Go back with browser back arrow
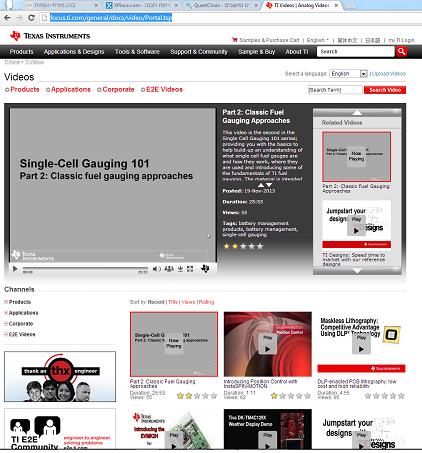Screen dimensions: 422x453 click(x=7, y=18)
